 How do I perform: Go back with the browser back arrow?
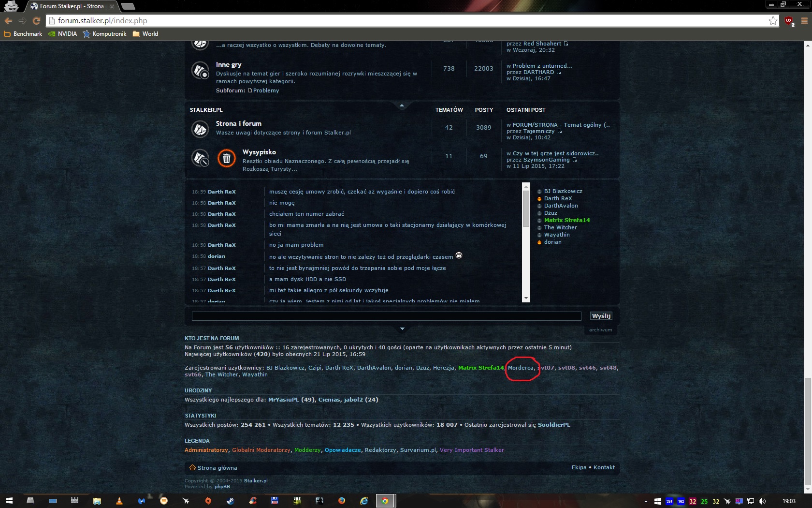pos(8,21)
